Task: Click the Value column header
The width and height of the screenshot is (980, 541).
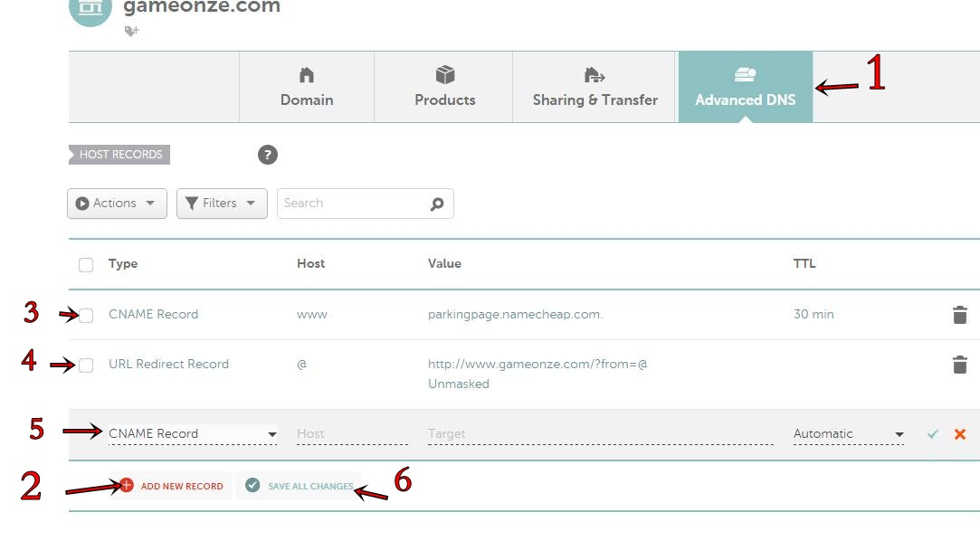Action: (444, 263)
